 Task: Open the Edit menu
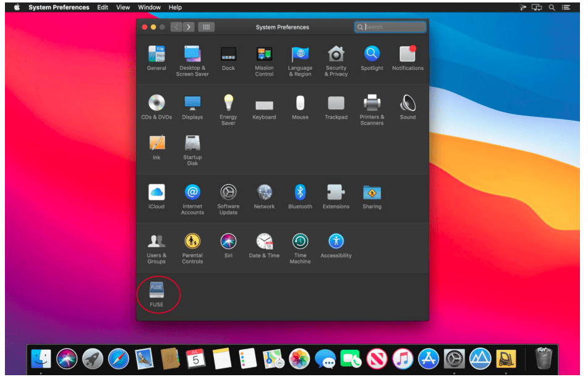tap(103, 7)
